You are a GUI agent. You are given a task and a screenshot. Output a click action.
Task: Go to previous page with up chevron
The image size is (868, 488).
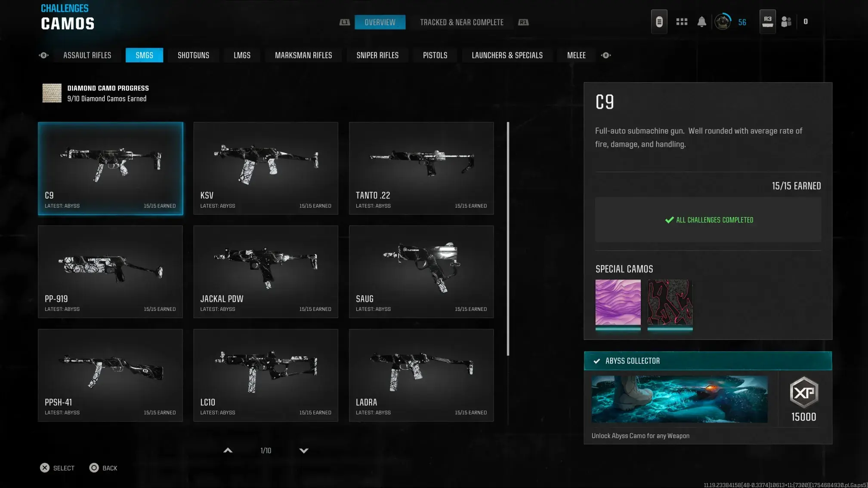click(228, 451)
